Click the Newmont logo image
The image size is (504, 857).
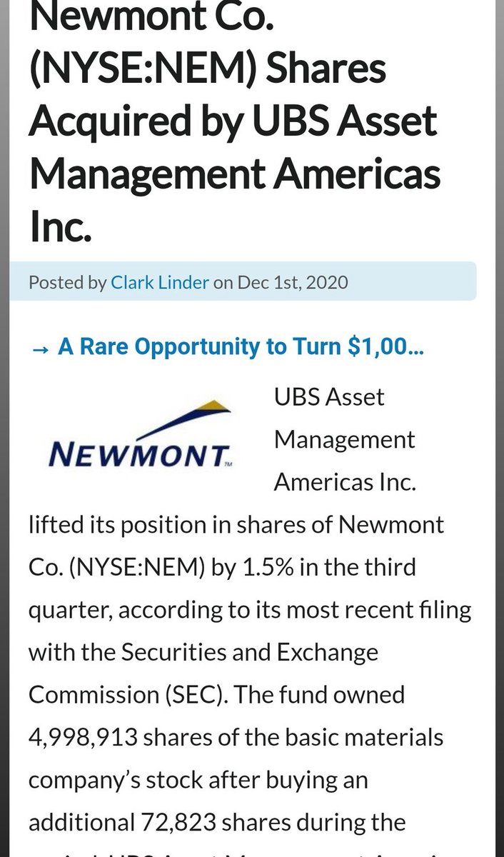pyautogui.click(x=139, y=438)
